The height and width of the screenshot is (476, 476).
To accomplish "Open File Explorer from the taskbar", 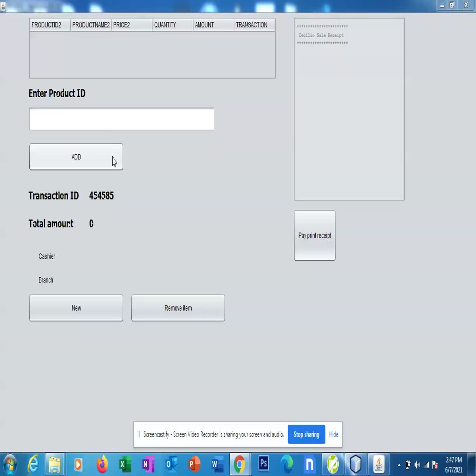I will 55,464.
